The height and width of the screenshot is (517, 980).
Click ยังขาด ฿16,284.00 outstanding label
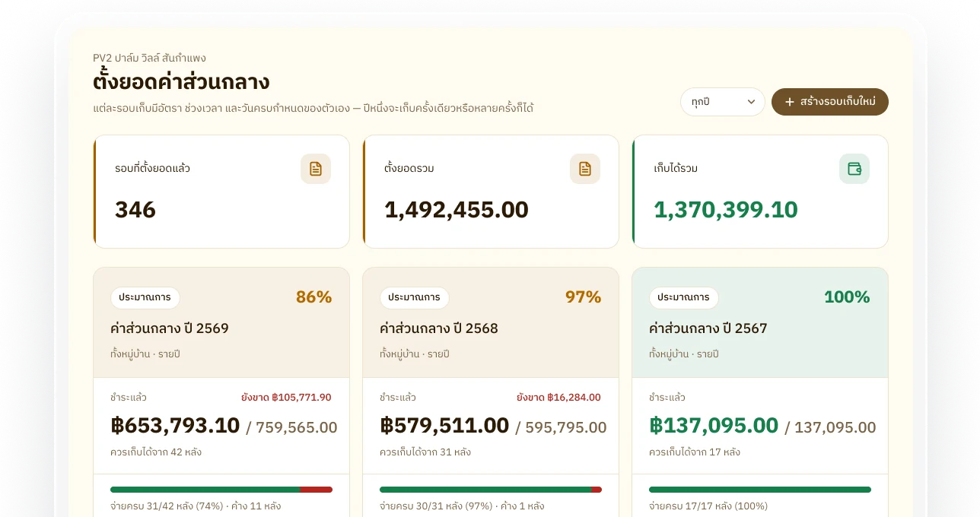pyautogui.click(x=558, y=398)
